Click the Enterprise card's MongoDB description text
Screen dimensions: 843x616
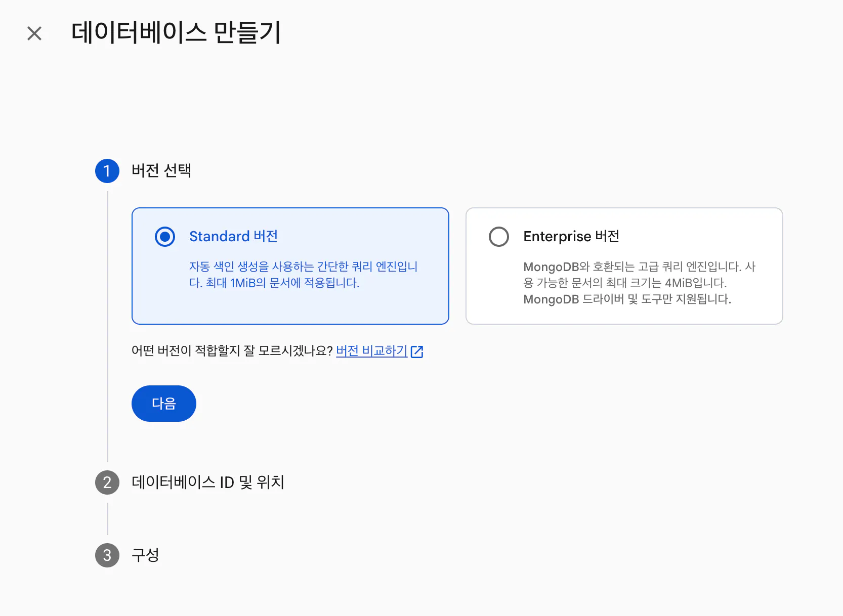click(x=639, y=283)
